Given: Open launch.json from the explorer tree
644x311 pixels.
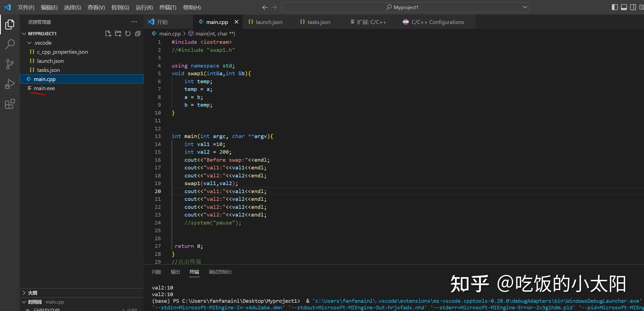Looking at the screenshot, I should point(82,61).
